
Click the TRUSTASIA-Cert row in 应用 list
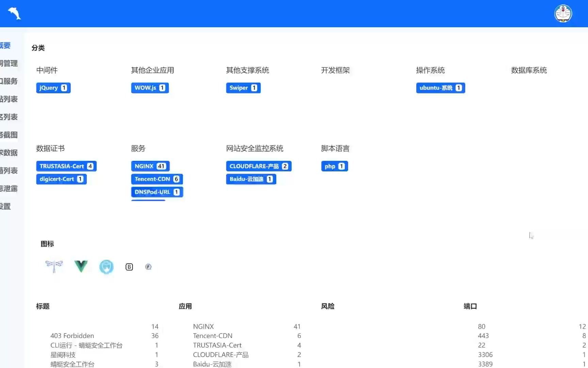click(x=247, y=346)
